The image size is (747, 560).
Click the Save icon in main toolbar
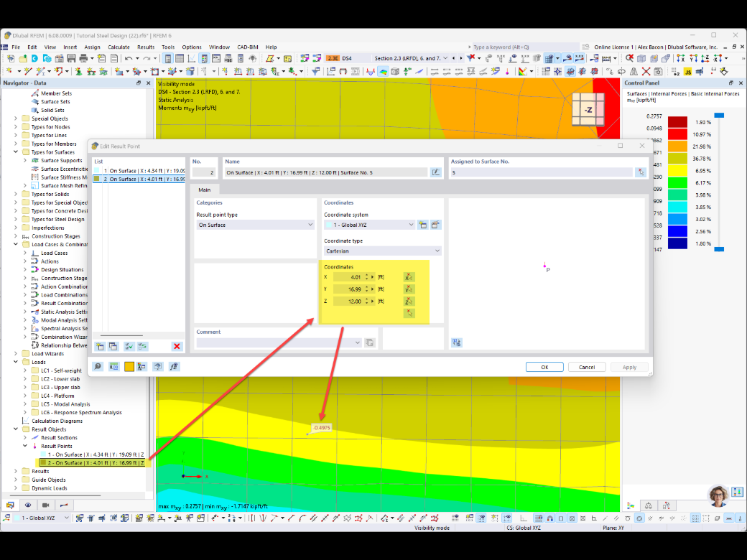pyautogui.click(x=71, y=58)
